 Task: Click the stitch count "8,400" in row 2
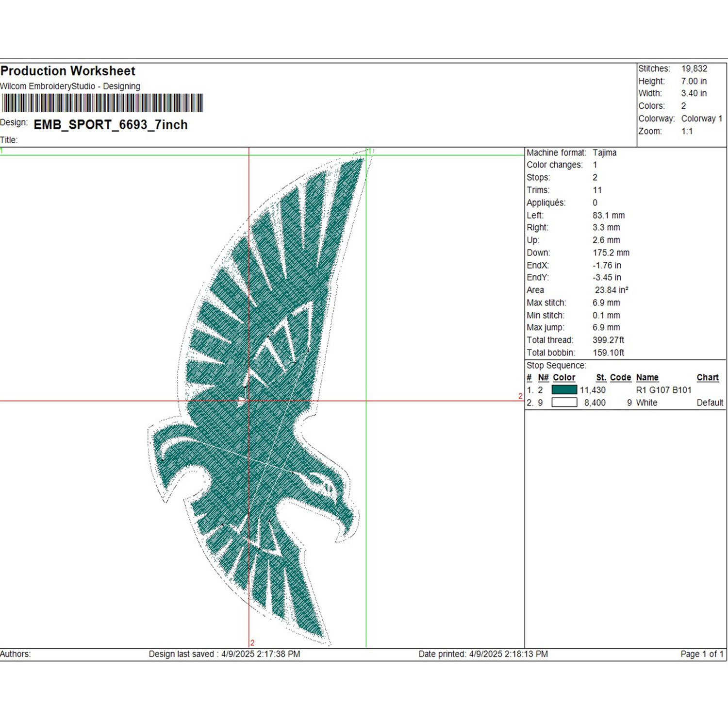(x=595, y=403)
